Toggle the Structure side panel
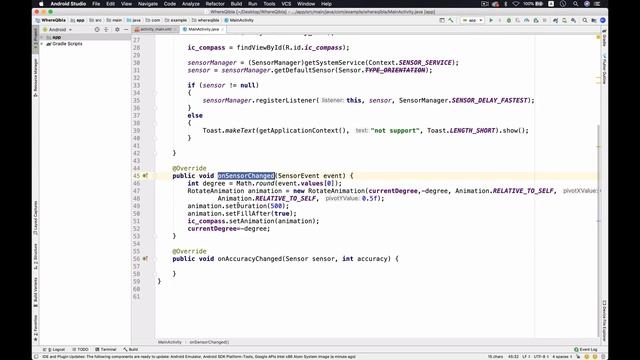This screenshot has width=640, height=360. 36,256
